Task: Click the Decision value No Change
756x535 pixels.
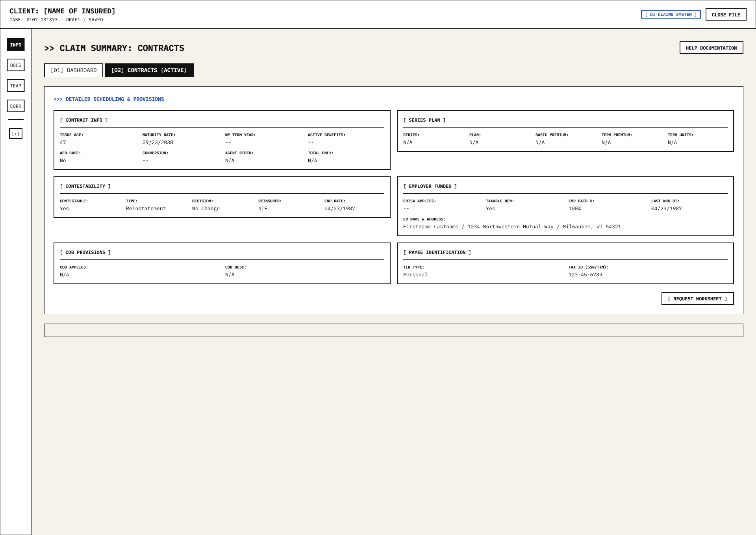Action: click(x=206, y=209)
